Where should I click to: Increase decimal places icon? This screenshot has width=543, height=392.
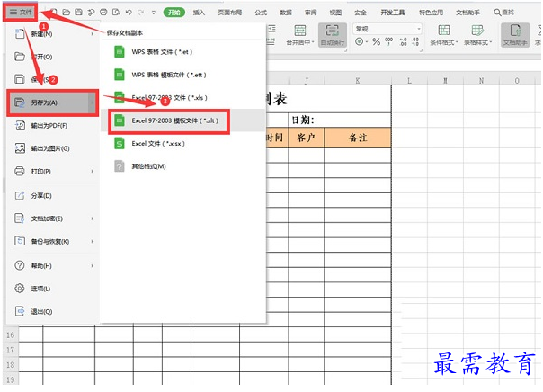coord(403,42)
